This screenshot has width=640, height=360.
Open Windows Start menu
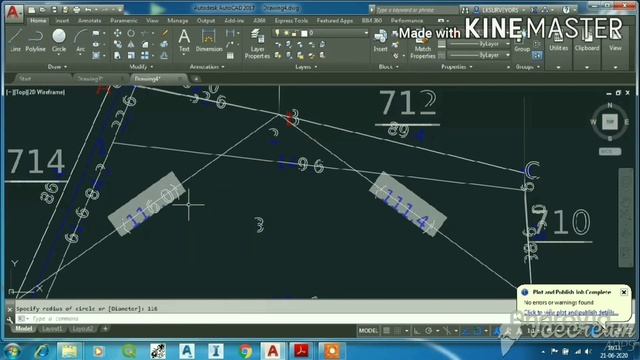pyautogui.click(x=13, y=351)
